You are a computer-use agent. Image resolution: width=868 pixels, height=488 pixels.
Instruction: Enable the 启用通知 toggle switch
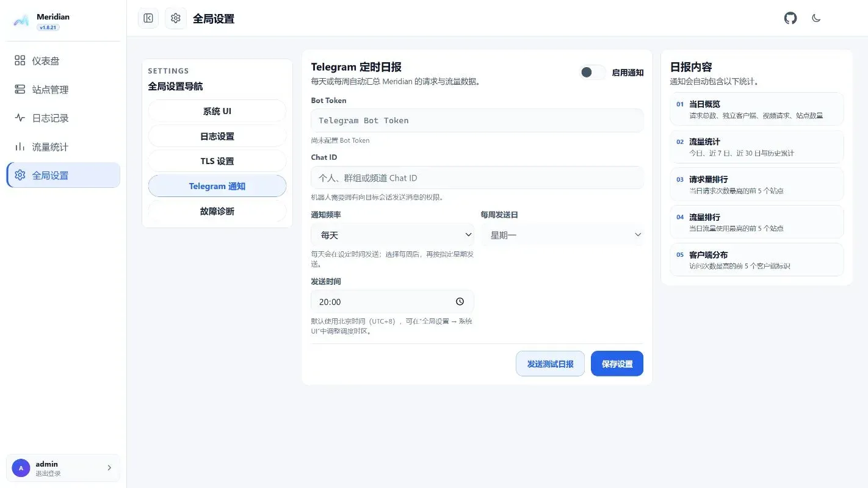click(593, 73)
